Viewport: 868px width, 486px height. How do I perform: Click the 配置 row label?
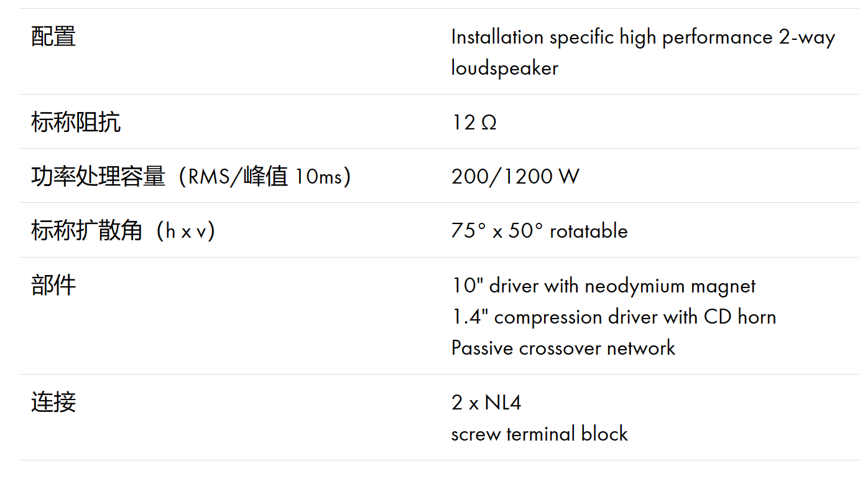(53, 37)
